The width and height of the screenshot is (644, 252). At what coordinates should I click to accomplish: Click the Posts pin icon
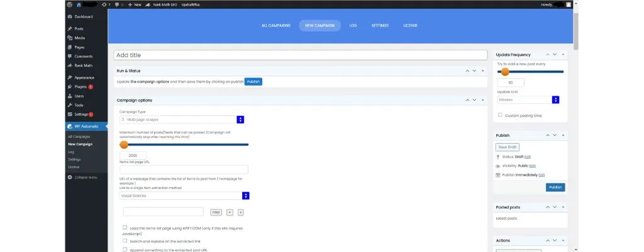[70, 29]
